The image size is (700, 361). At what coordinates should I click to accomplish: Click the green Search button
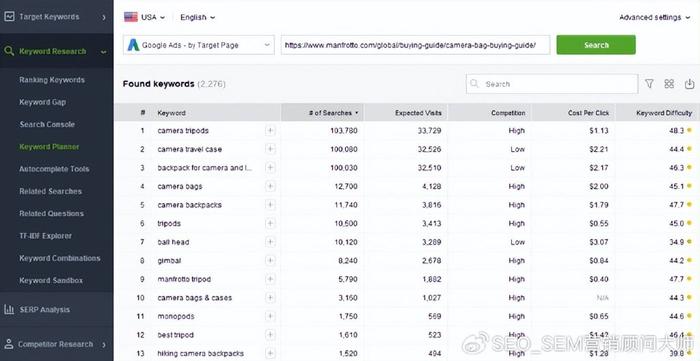pos(596,45)
